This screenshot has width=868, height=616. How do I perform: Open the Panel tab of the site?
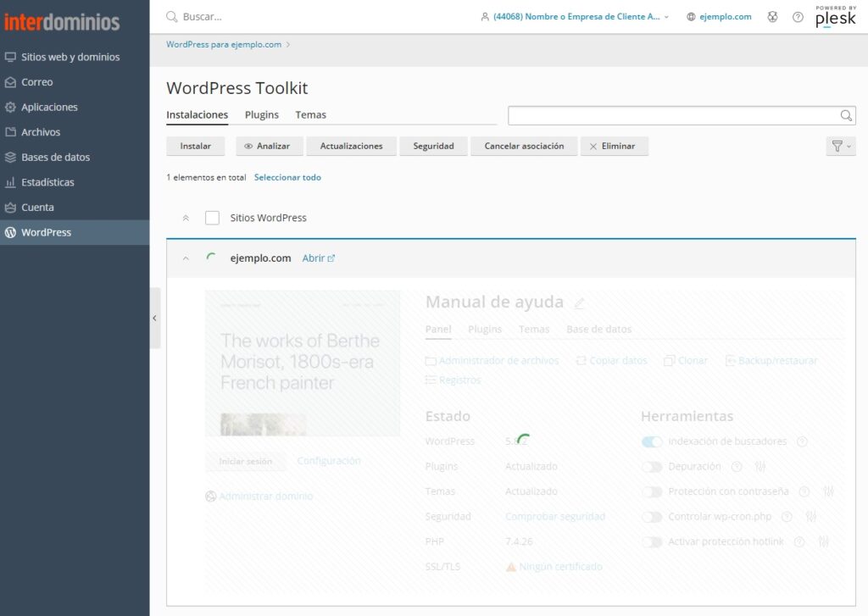click(x=438, y=330)
